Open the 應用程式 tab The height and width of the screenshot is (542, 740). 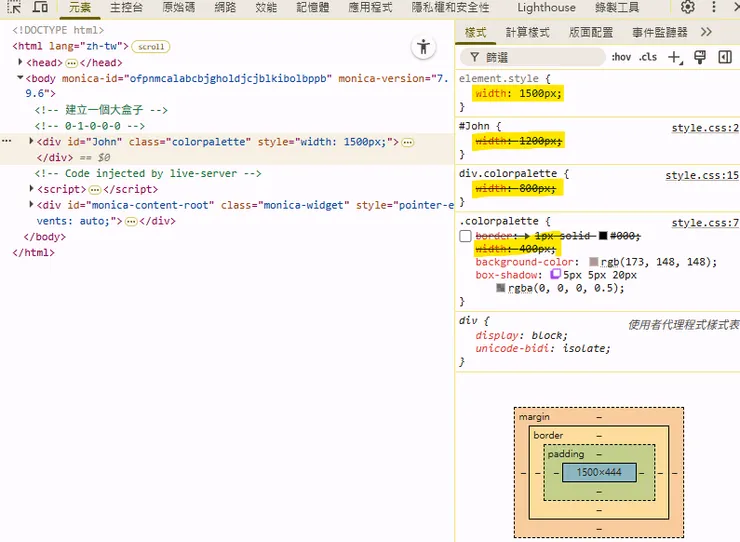tap(370, 8)
